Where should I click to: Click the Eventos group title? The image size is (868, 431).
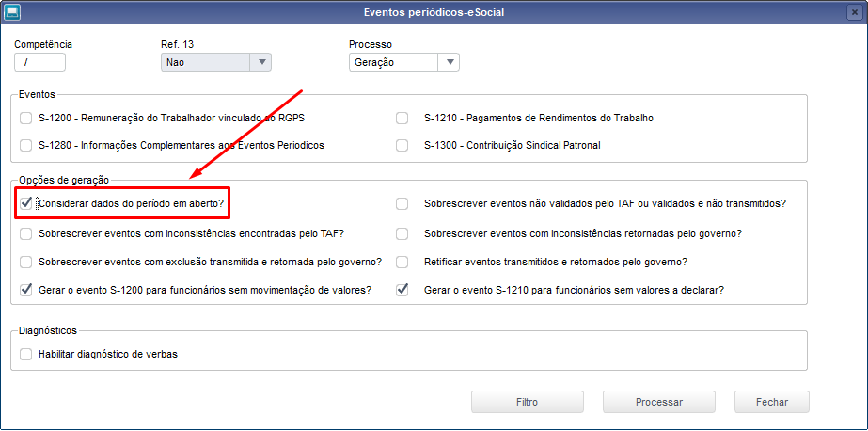pyautogui.click(x=37, y=95)
